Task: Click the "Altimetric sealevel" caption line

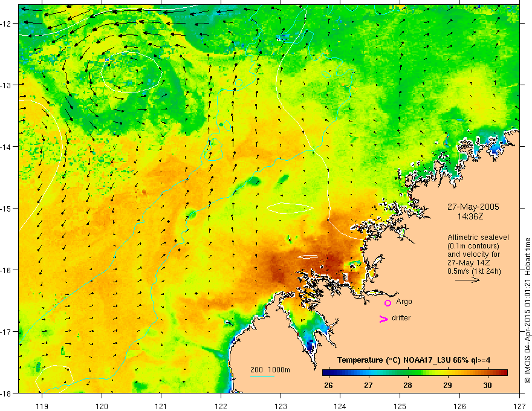Action: (x=478, y=238)
